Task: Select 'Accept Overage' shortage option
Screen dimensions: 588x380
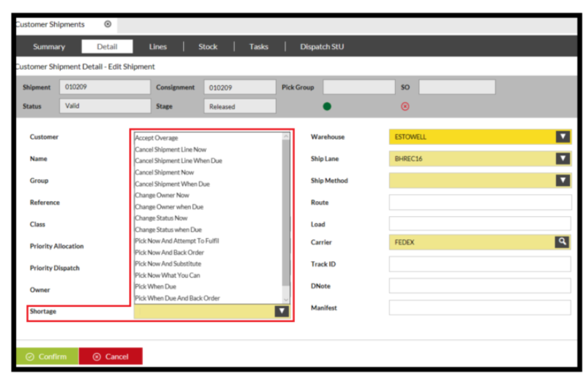Action: coord(156,138)
